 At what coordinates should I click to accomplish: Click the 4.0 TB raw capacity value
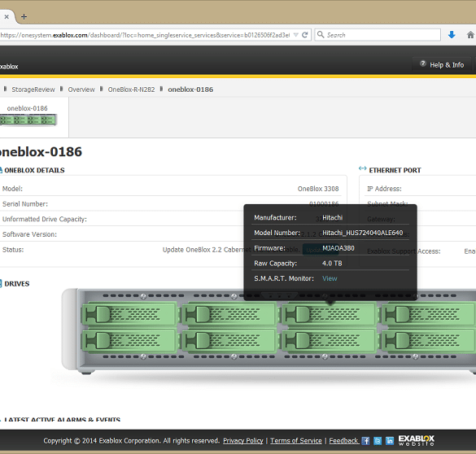pos(332,263)
